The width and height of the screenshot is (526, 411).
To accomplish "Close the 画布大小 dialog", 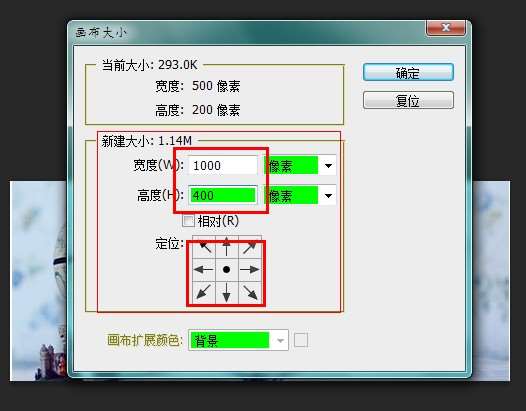I will coord(445,28).
